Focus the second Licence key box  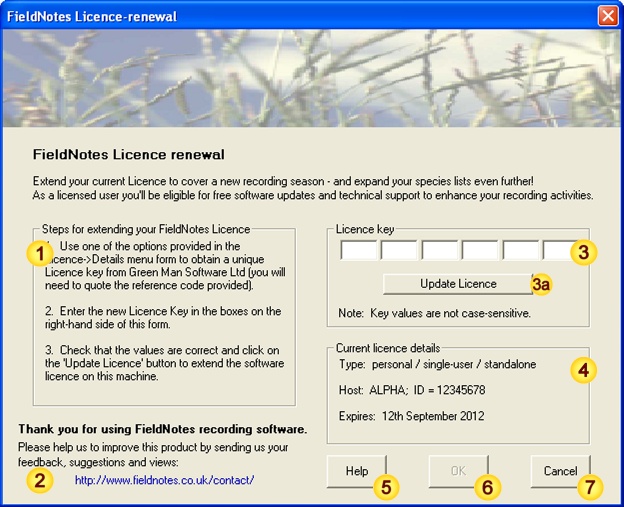point(399,250)
